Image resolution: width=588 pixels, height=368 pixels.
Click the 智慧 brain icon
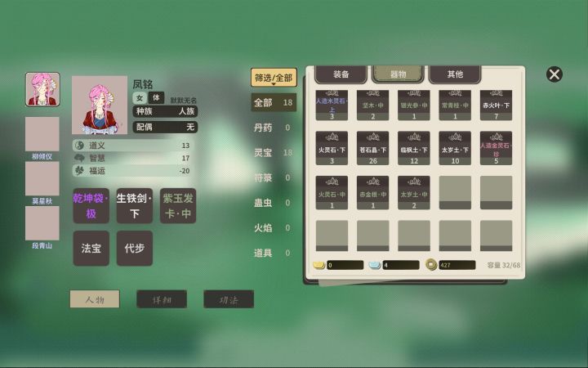coord(79,158)
